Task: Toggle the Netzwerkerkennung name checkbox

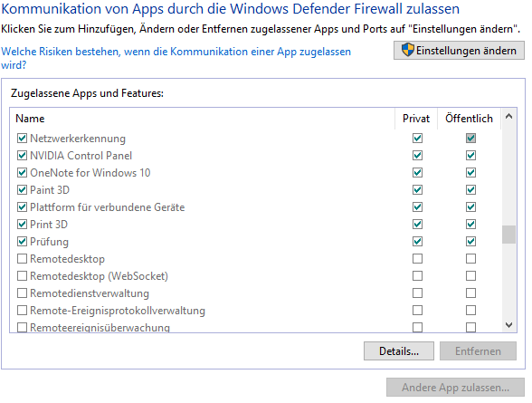Action: point(22,139)
